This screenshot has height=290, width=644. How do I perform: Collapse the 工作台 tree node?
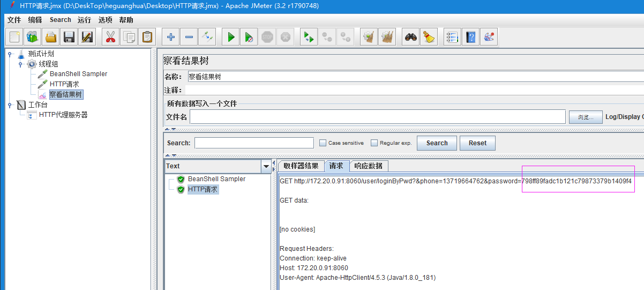(x=10, y=105)
